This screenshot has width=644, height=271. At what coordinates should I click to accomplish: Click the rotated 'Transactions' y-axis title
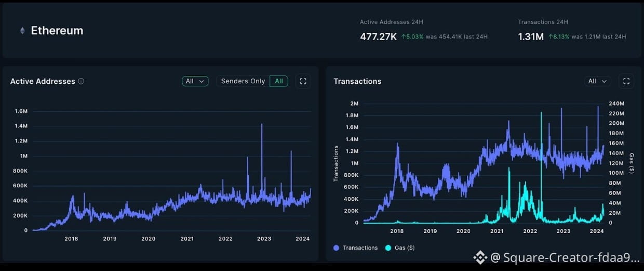tap(336, 163)
